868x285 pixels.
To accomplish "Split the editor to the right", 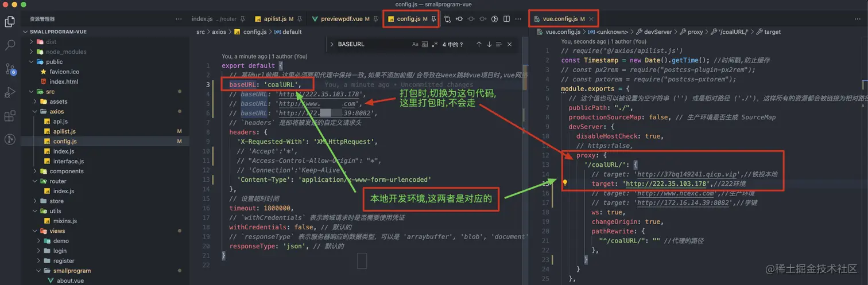I will coord(506,19).
